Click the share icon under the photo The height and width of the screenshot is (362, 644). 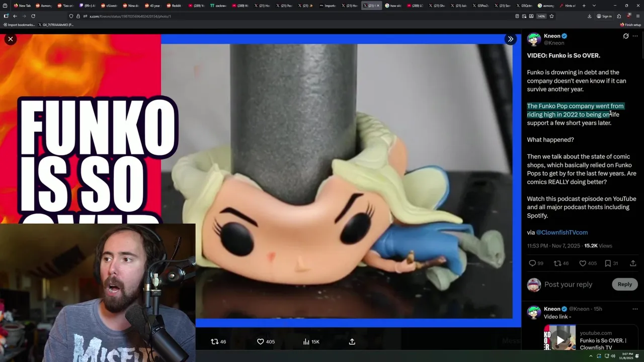352,341
